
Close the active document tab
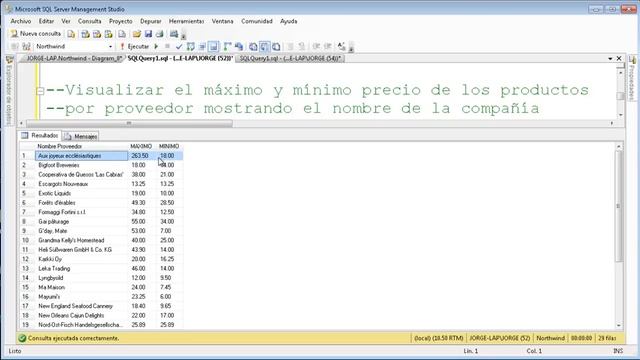[x=619, y=59]
